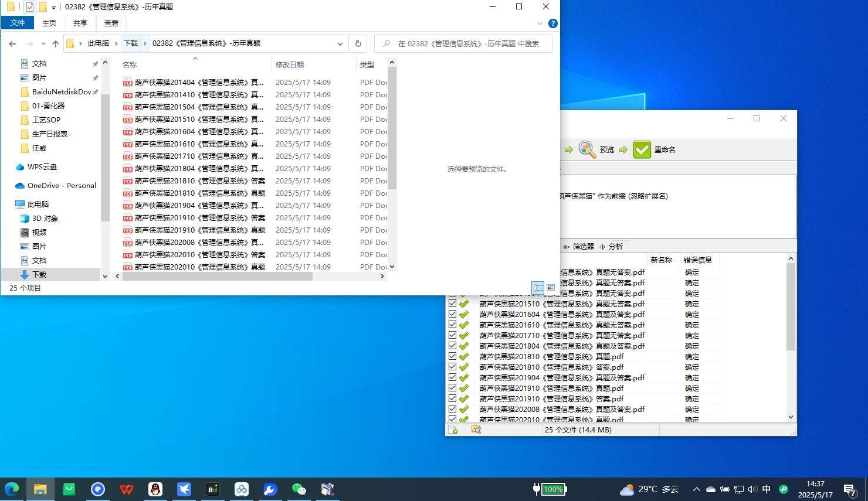
Task: Show hidden system tray icons chevron
Action: click(x=696, y=489)
